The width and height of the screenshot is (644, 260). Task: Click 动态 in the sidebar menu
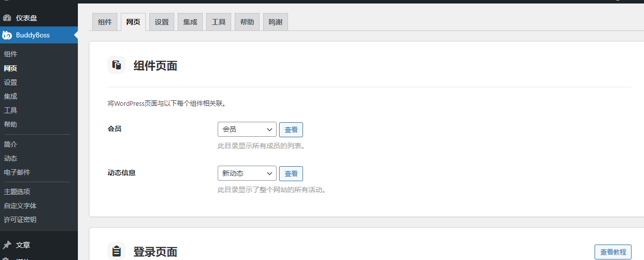pyautogui.click(x=10, y=158)
